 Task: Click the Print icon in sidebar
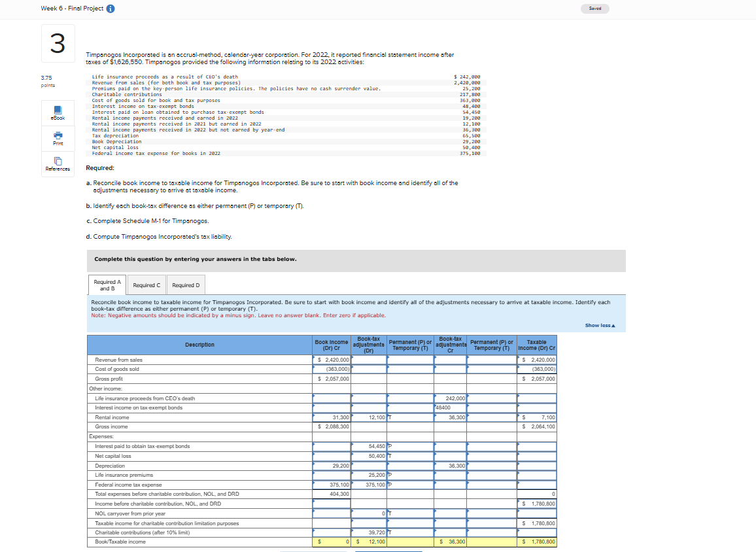click(x=58, y=139)
